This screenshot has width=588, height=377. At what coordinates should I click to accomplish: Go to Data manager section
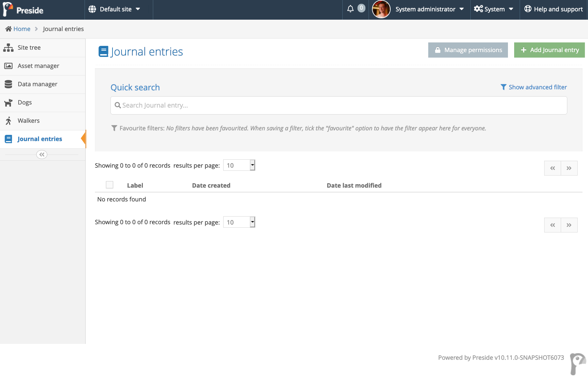[x=37, y=84]
